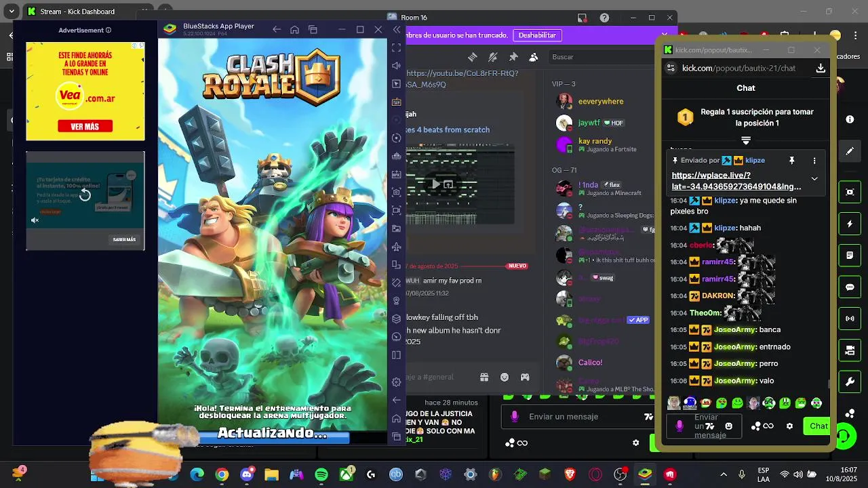Open Advertisement info icon

pyautogui.click(x=108, y=30)
